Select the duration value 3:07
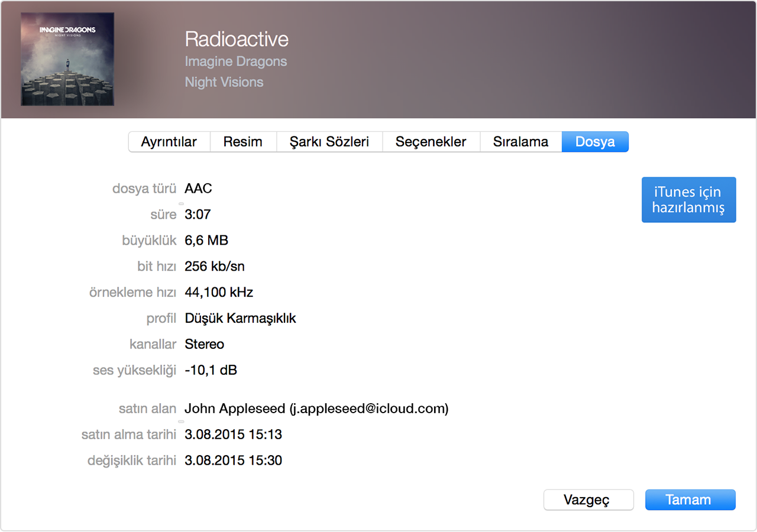This screenshot has height=532, width=757. [198, 215]
